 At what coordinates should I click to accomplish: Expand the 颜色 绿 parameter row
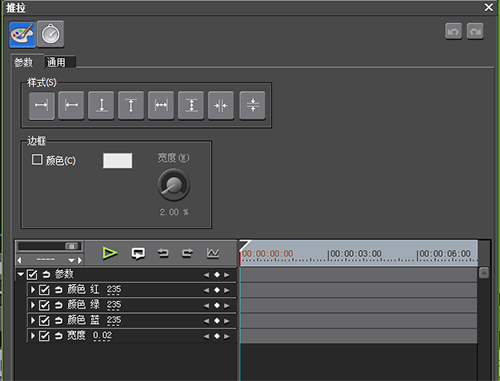pyautogui.click(x=33, y=305)
